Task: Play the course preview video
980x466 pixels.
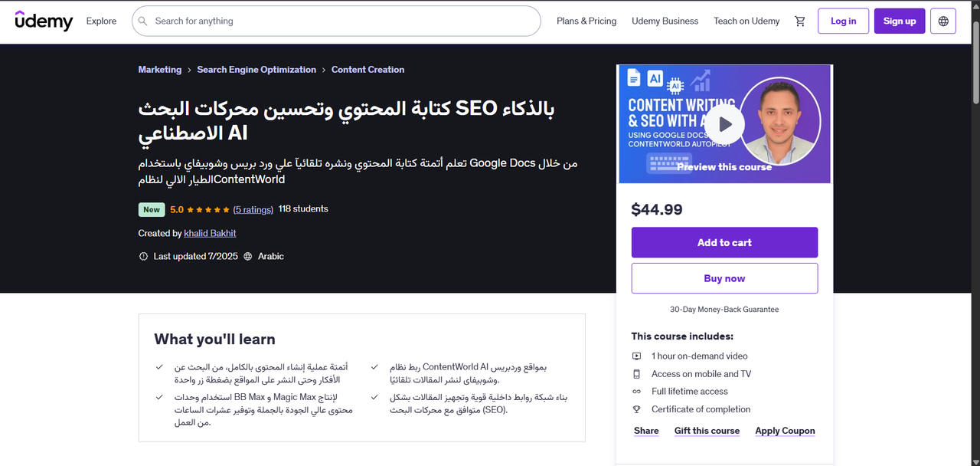Action: pos(724,124)
